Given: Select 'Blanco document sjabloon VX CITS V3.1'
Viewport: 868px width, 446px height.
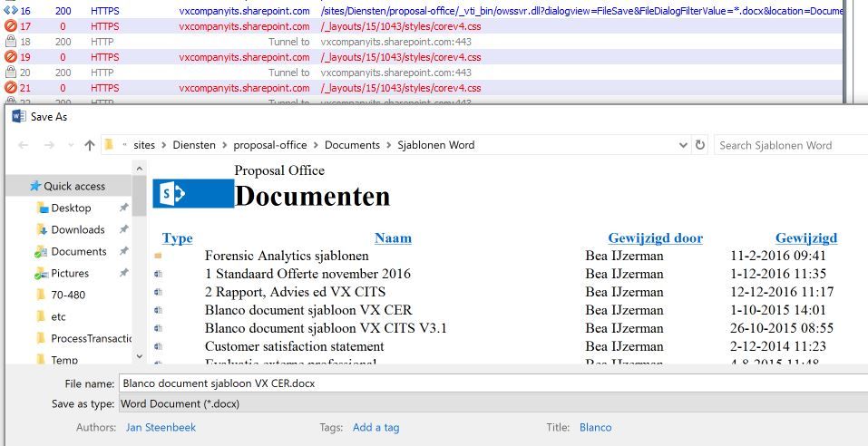Looking at the screenshot, I should click(326, 329).
